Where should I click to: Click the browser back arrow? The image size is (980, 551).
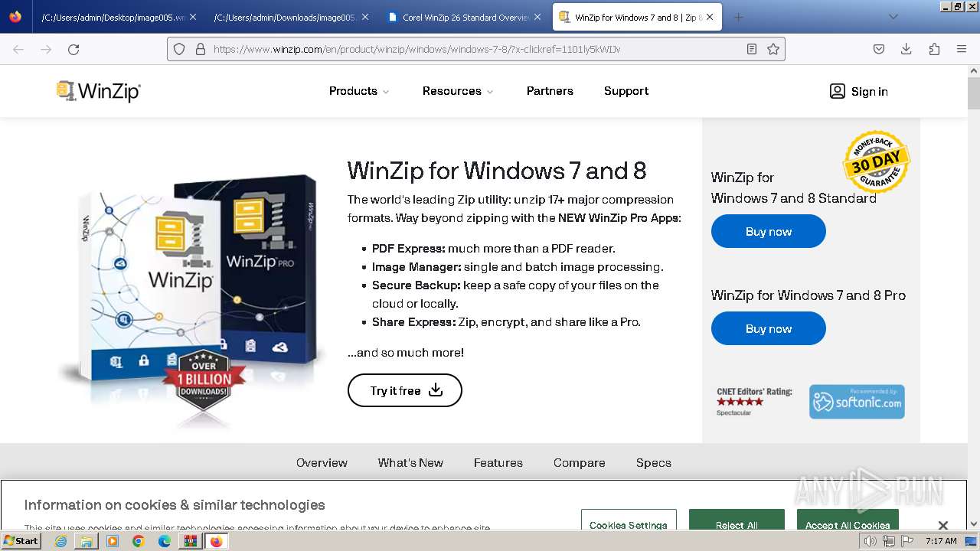[18, 49]
